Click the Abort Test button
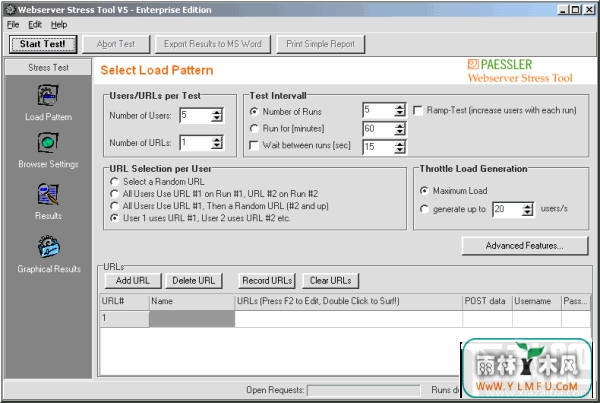 (x=116, y=44)
